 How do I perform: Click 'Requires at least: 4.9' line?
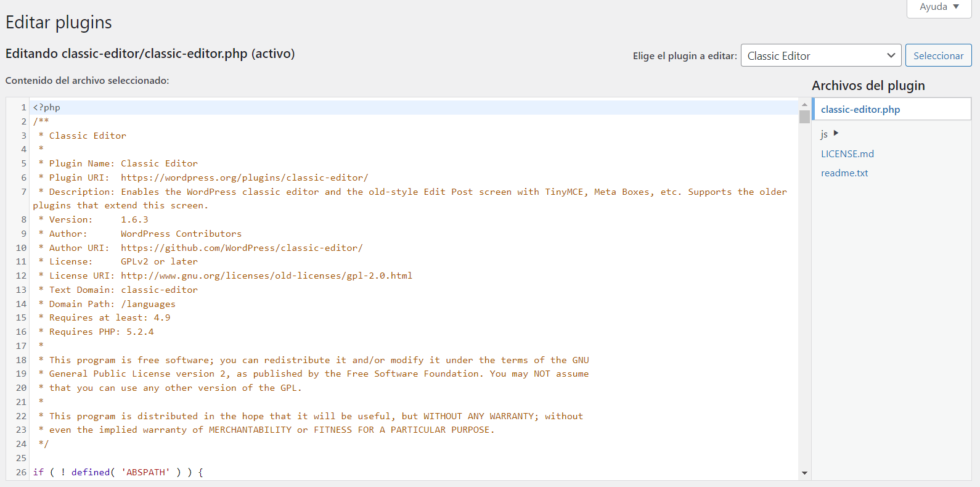[x=104, y=317]
